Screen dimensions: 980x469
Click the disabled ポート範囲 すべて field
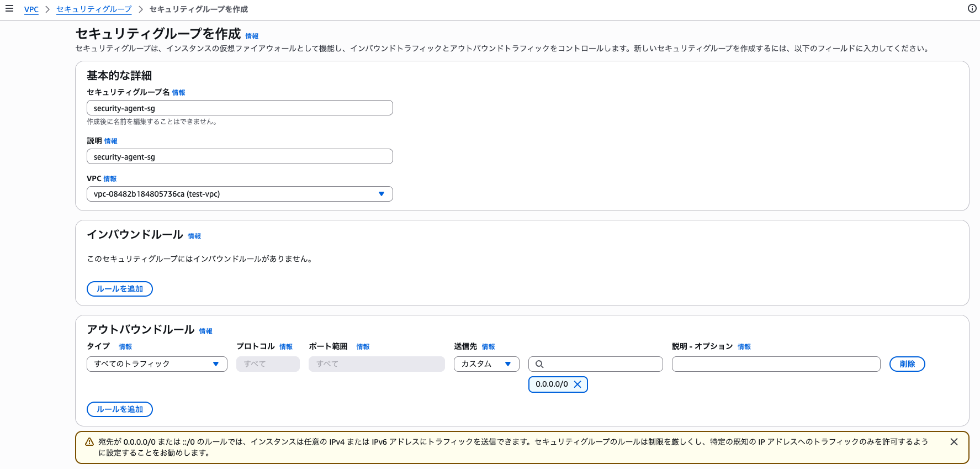[377, 364]
